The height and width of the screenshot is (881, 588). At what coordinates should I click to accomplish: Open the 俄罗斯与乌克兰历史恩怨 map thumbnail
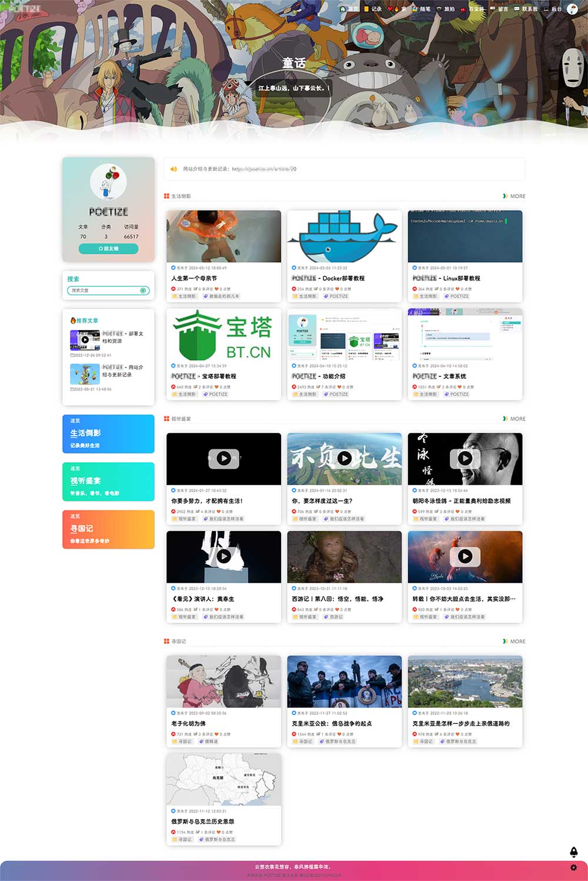coord(223,779)
